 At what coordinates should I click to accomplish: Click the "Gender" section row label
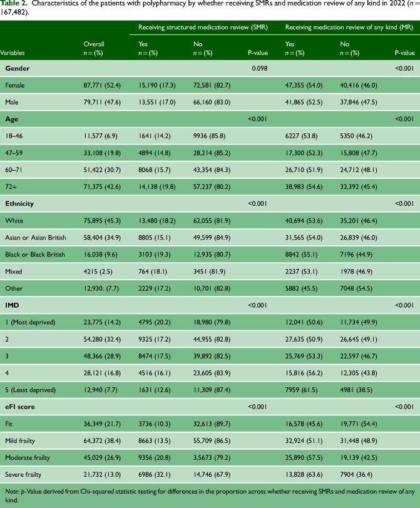coord(18,67)
